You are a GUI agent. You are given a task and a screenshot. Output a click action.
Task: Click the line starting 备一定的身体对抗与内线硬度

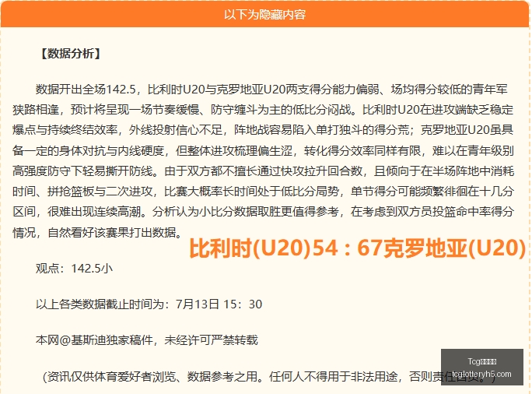coord(263,150)
